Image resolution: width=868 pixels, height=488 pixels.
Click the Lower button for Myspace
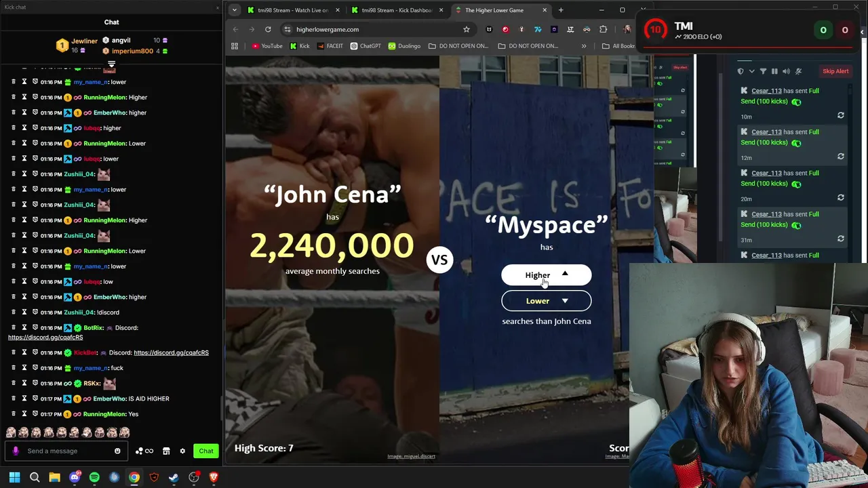546,301
